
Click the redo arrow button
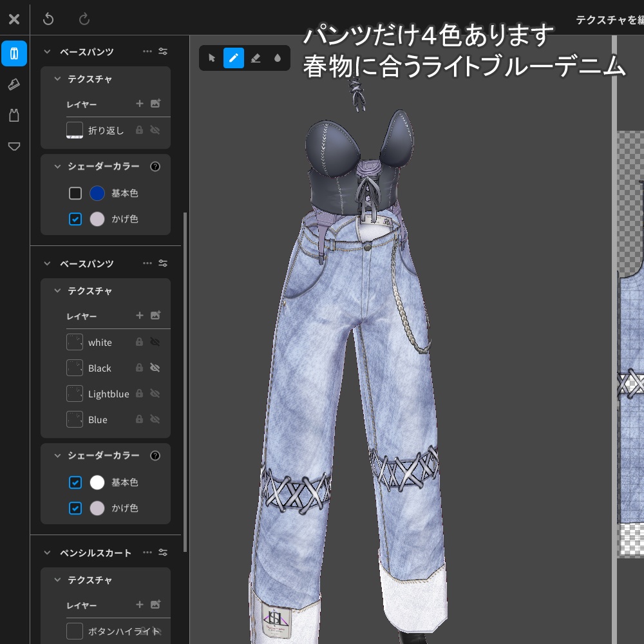click(x=84, y=19)
